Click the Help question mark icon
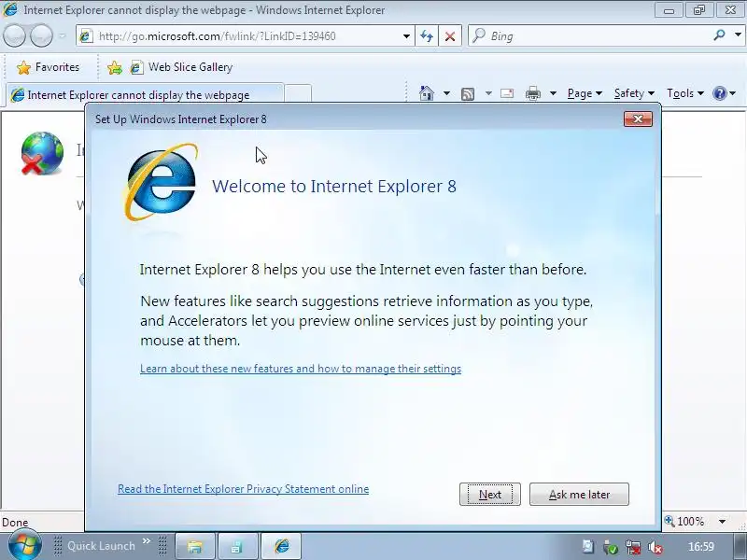The image size is (747, 560). pyautogui.click(x=719, y=93)
